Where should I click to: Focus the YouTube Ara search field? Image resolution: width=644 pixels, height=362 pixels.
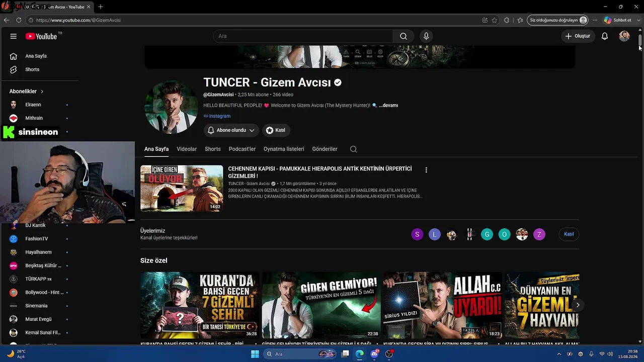[x=303, y=36]
